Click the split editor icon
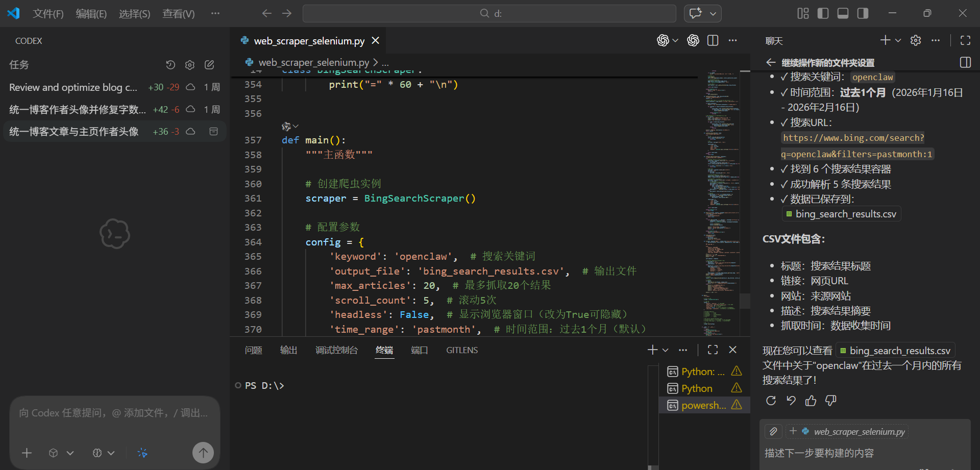Screen dimensions: 980x470 [713, 41]
